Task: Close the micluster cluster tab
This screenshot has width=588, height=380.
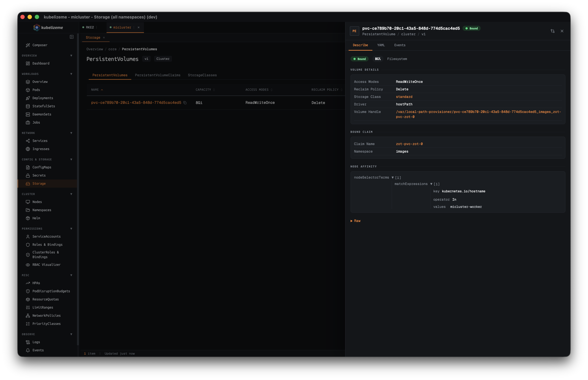Action: tap(138, 27)
